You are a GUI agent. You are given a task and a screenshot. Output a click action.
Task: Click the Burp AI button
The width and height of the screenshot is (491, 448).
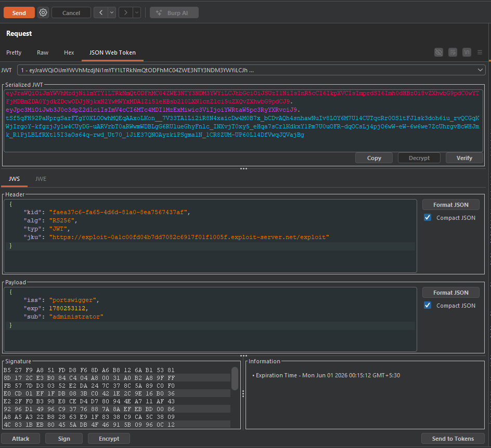(x=174, y=13)
